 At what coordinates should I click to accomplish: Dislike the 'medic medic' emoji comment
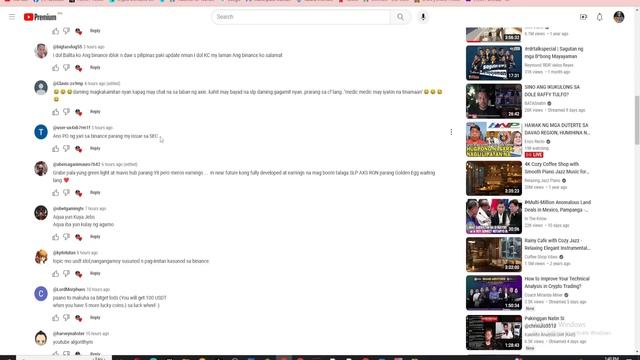click(x=67, y=112)
